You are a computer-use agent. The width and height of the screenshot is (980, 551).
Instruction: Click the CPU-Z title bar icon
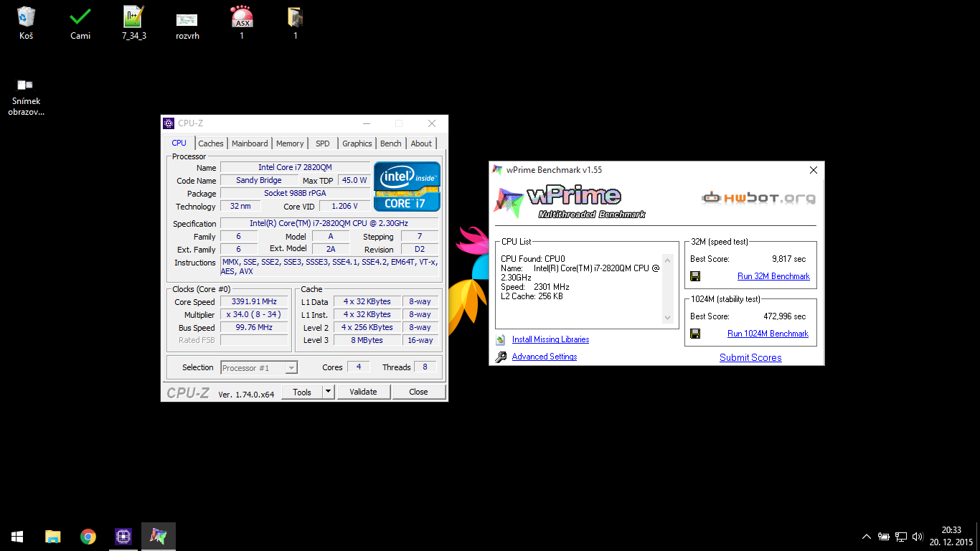tap(169, 123)
